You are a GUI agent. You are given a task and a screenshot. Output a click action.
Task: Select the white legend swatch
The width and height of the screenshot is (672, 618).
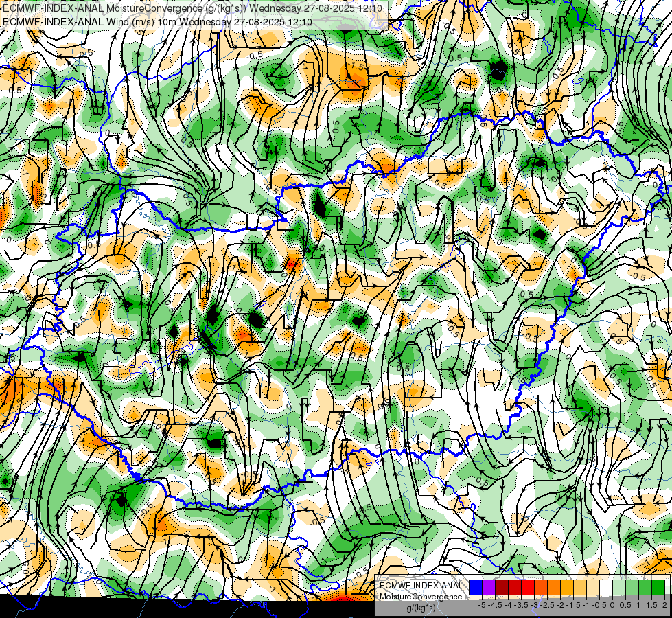(606, 588)
